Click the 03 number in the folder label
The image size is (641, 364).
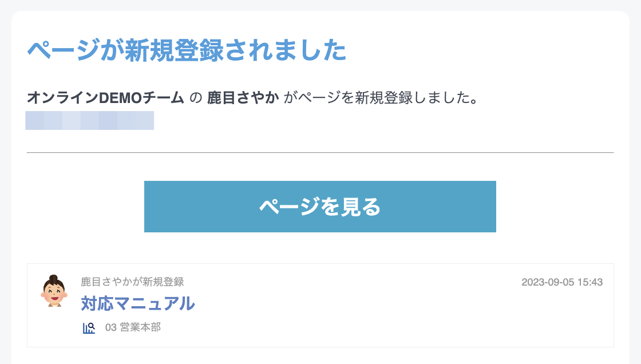pyautogui.click(x=111, y=327)
